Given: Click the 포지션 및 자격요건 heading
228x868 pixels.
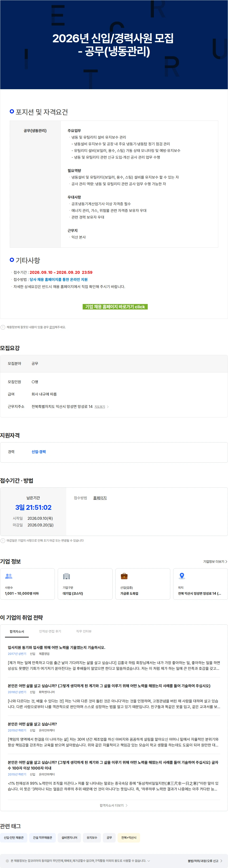Looking at the screenshot, I should click(x=42, y=112).
